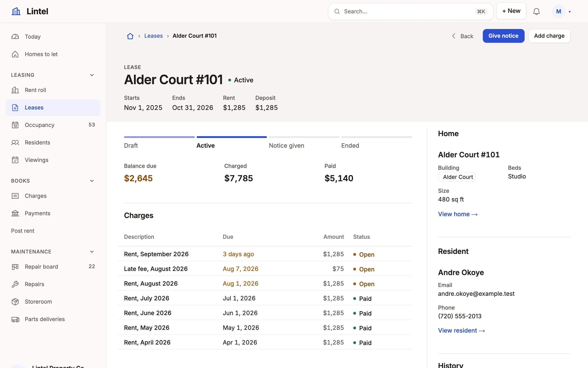Viewport: 588px width, 368px height.
Task: Click the Residents people icon
Action: (15, 143)
